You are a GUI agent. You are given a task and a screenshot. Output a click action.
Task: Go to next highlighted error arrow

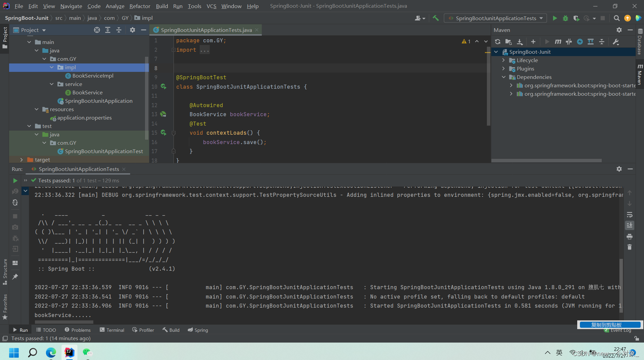click(x=486, y=41)
